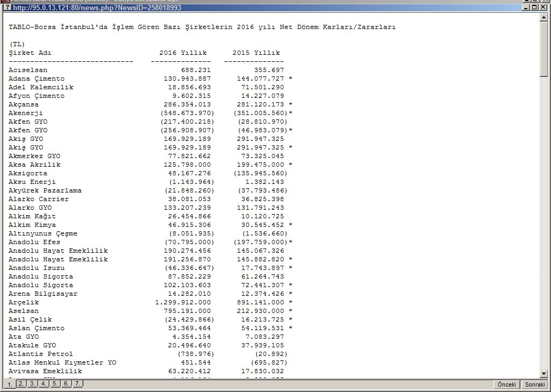Select the 'Acıselsan' row name
551x392 pixels.
coord(28,70)
